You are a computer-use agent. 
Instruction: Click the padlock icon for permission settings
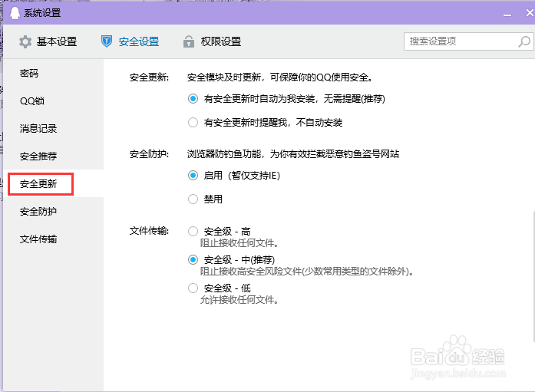[189, 41]
